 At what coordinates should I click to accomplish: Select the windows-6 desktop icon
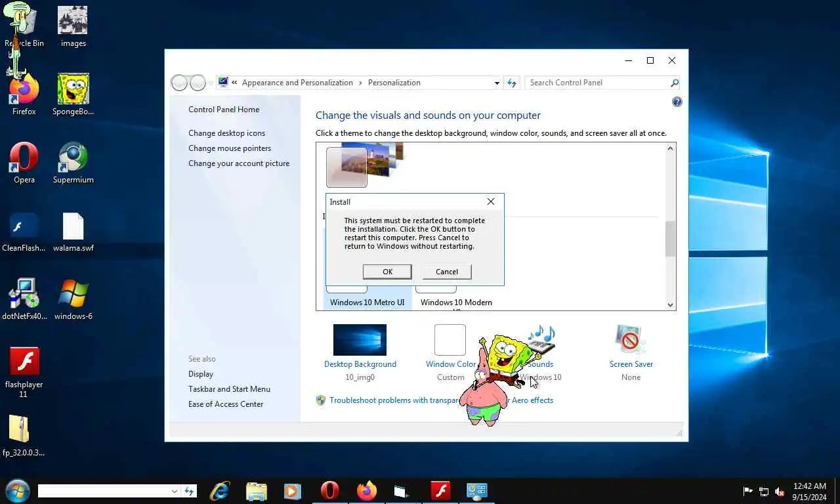[x=73, y=300]
